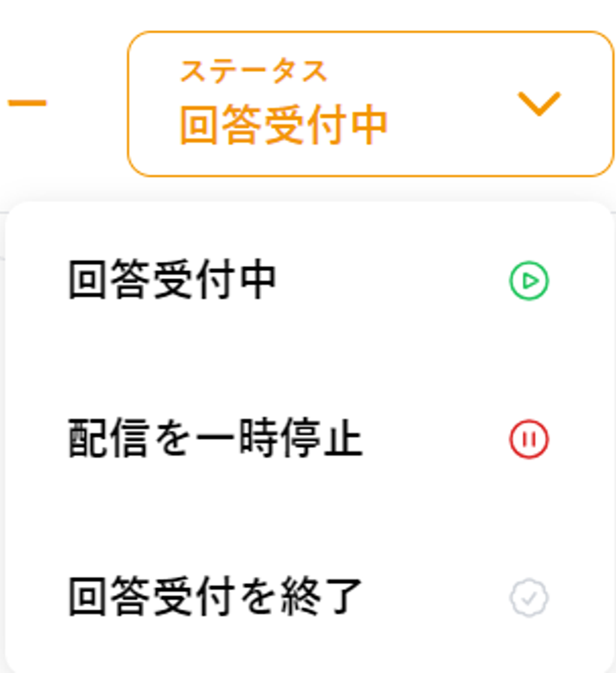
Task: Pick the black 回答受付中 entry in the list
Action: (172, 281)
